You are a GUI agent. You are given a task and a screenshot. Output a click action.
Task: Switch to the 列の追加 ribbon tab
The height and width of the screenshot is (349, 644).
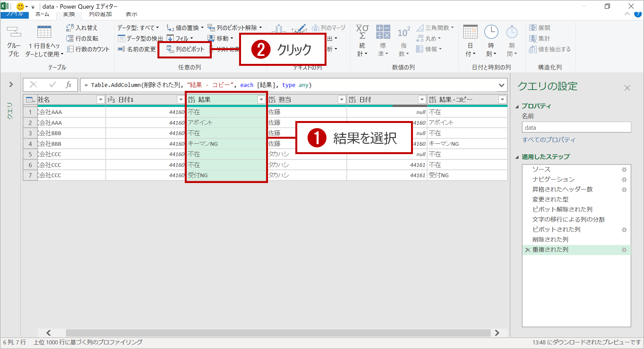(100, 14)
